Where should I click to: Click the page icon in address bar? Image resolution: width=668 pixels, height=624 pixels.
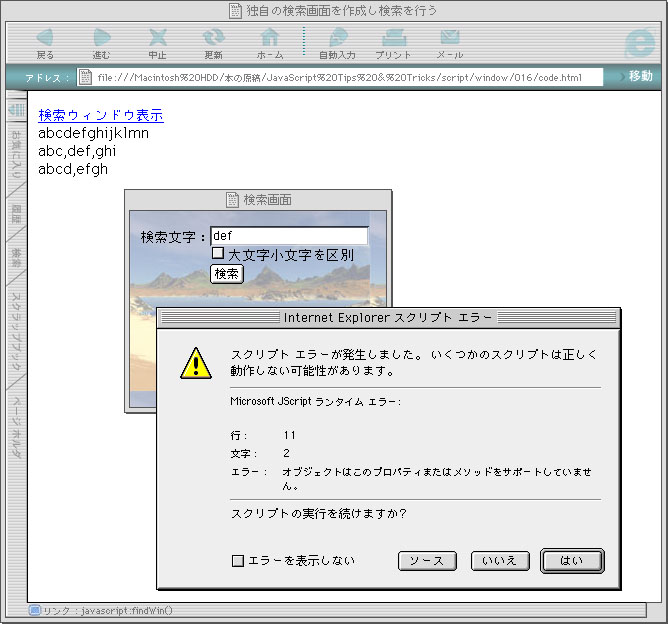pyautogui.click(x=85, y=77)
